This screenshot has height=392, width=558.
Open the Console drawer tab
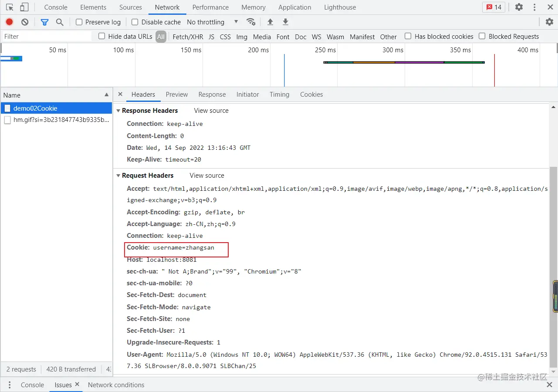(x=32, y=385)
